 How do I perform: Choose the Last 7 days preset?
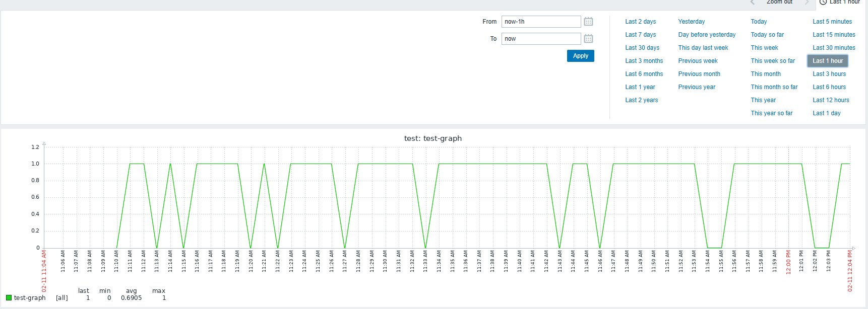pyautogui.click(x=640, y=35)
